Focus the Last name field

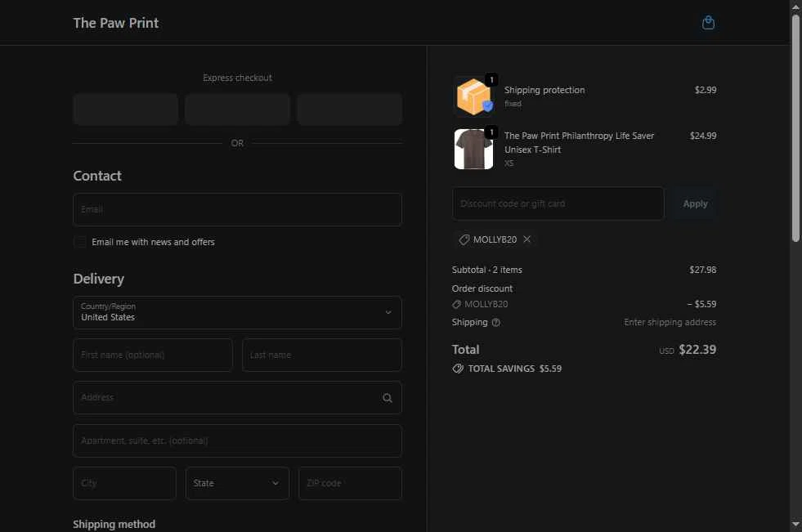pyautogui.click(x=322, y=355)
